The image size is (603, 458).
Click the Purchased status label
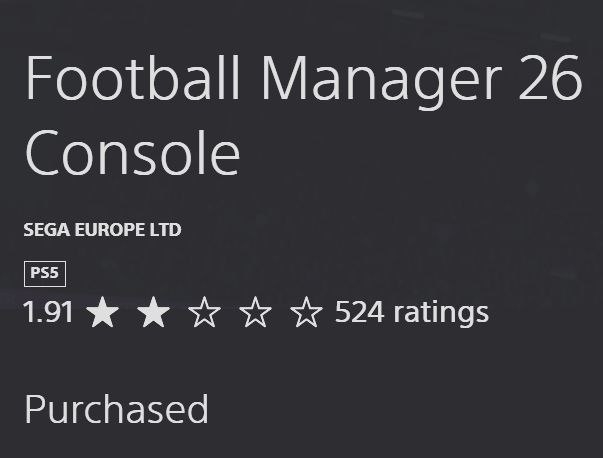pyautogui.click(x=116, y=410)
